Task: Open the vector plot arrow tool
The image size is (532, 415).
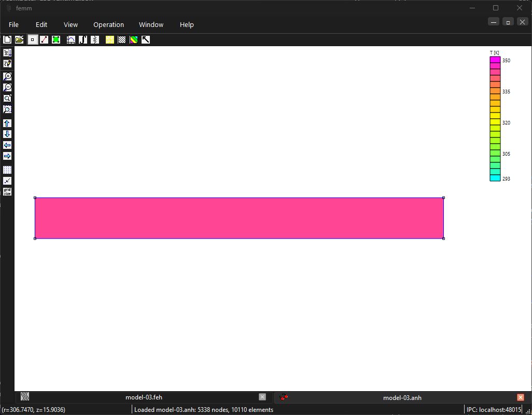Action: coord(146,40)
